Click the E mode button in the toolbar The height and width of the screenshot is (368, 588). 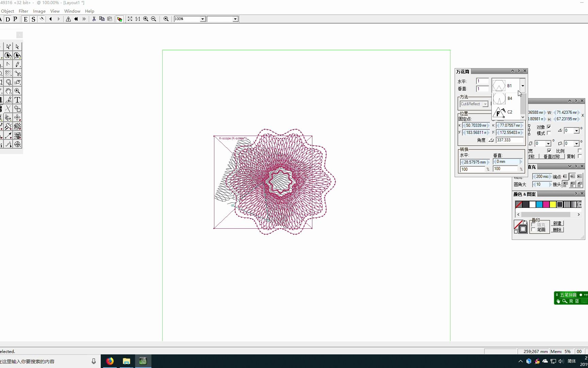click(26, 19)
